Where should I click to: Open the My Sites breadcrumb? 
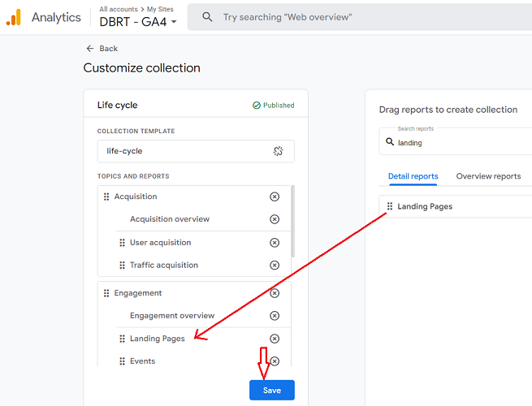(160, 9)
